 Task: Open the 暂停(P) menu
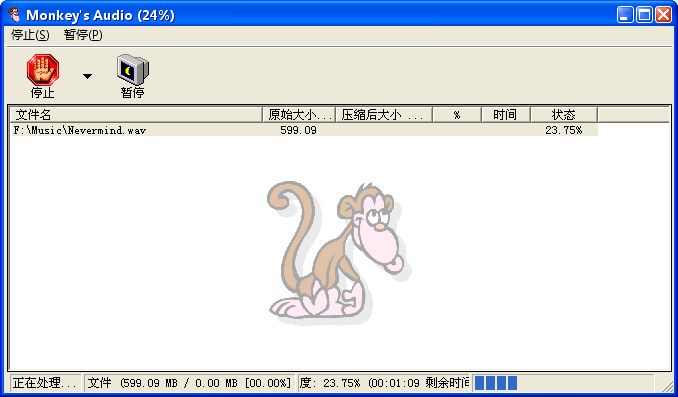point(83,35)
